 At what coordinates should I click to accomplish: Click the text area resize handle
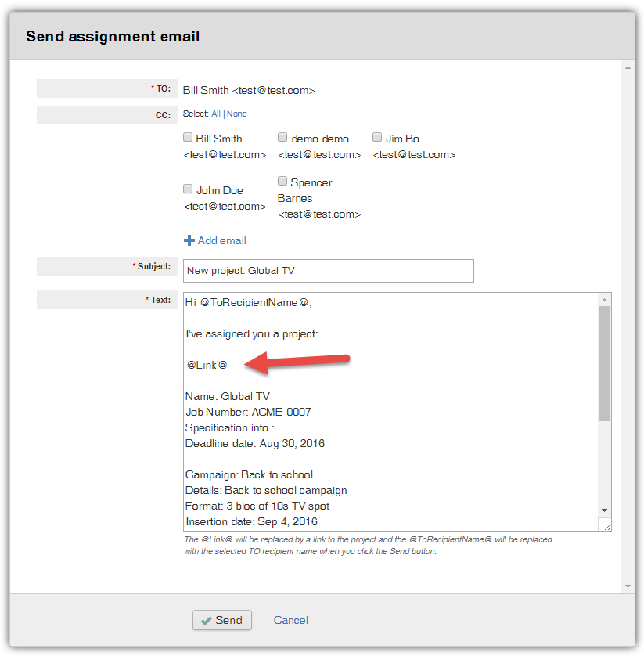(605, 525)
